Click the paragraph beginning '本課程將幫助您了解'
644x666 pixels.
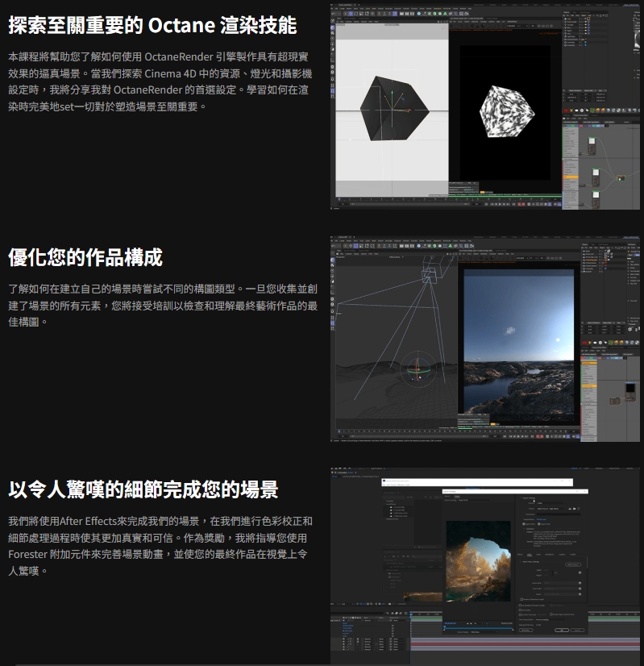[160, 81]
